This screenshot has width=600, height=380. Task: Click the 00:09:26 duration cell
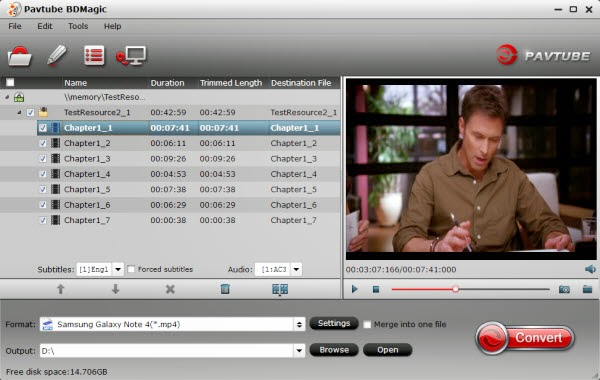pyautogui.click(x=168, y=158)
